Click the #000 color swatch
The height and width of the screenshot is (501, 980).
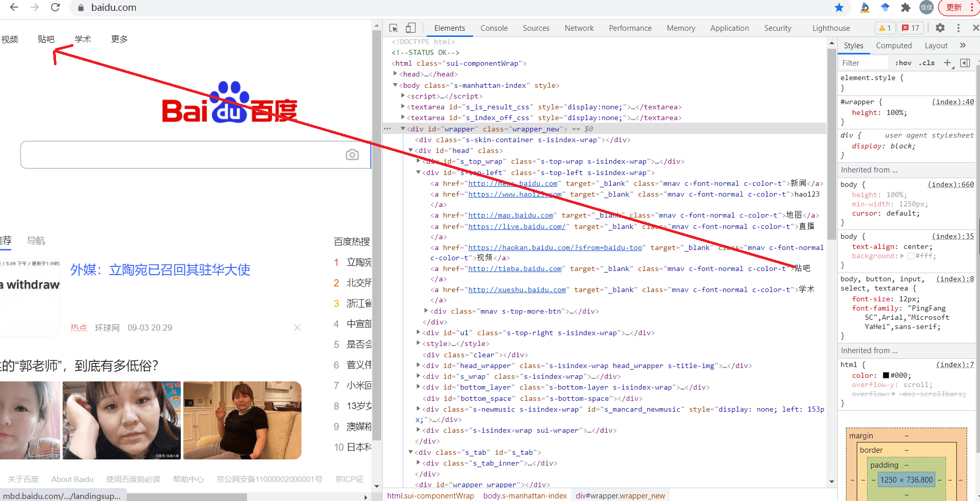click(x=885, y=375)
